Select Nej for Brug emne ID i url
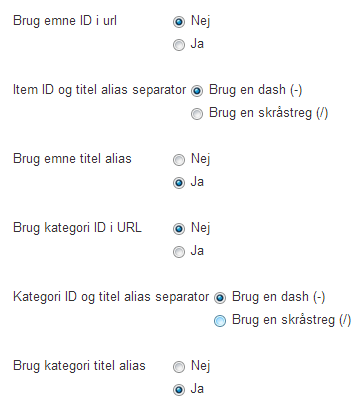The width and height of the screenshot is (362, 410). coord(179,22)
